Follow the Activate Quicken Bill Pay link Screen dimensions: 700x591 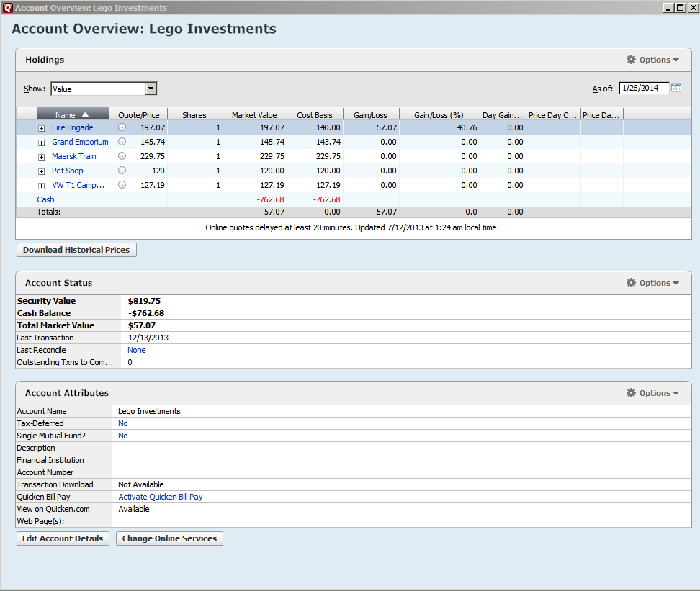click(161, 497)
